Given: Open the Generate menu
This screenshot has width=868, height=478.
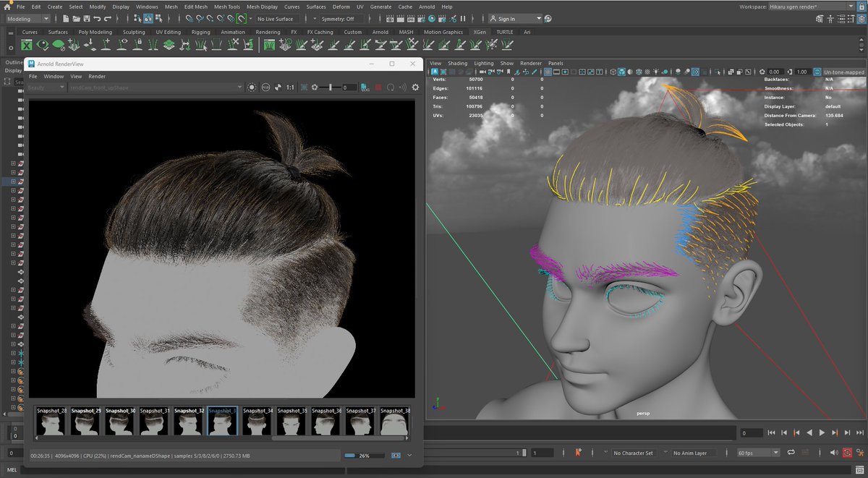Looking at the screenshot, I should (x=380, y=7).
